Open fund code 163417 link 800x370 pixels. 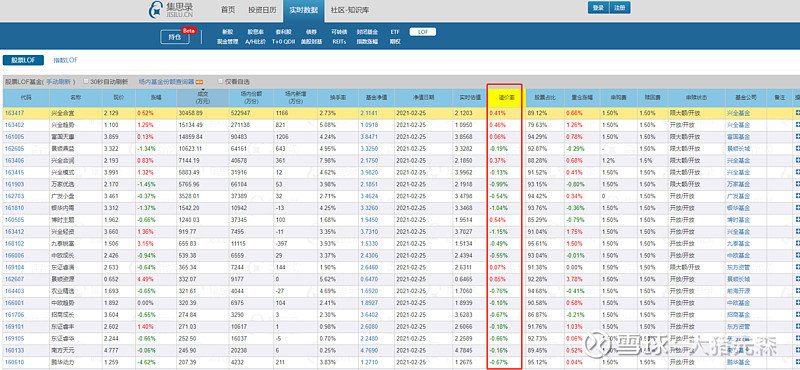[x=14, y=113]
